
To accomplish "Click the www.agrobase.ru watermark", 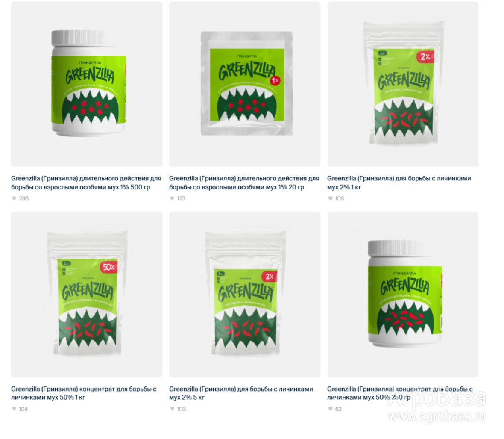I will pyautogui.click(x=437, y=416).
